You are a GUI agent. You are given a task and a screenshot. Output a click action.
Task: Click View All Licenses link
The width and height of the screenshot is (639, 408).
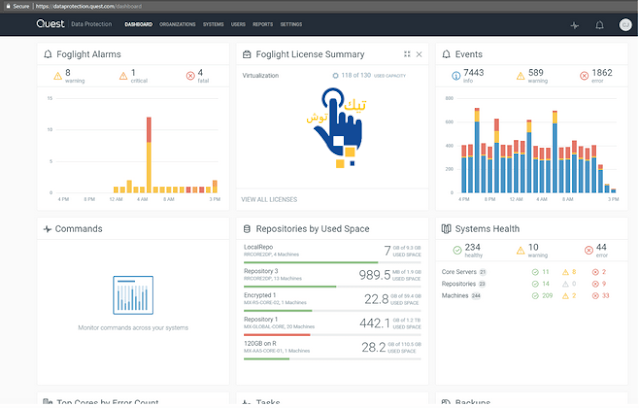pyautogui.click(x=269, y=199)
